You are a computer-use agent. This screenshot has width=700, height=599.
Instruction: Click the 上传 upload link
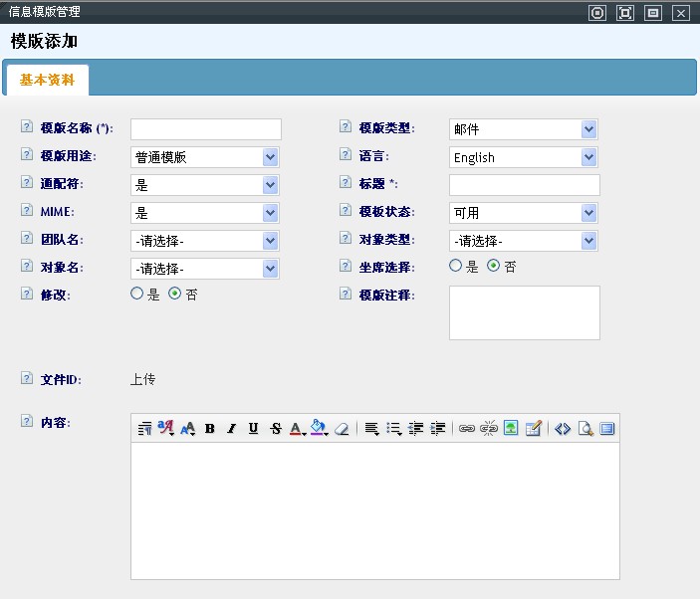tap(142, 379)
